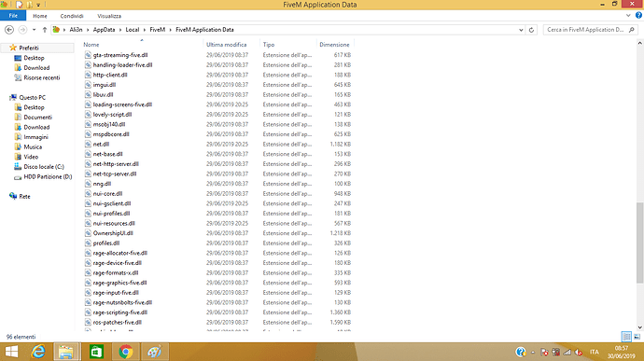The width and height of the screenshot is (644, 361).
Task: Sort by the Tipo column header
Action: pos(269,45)
